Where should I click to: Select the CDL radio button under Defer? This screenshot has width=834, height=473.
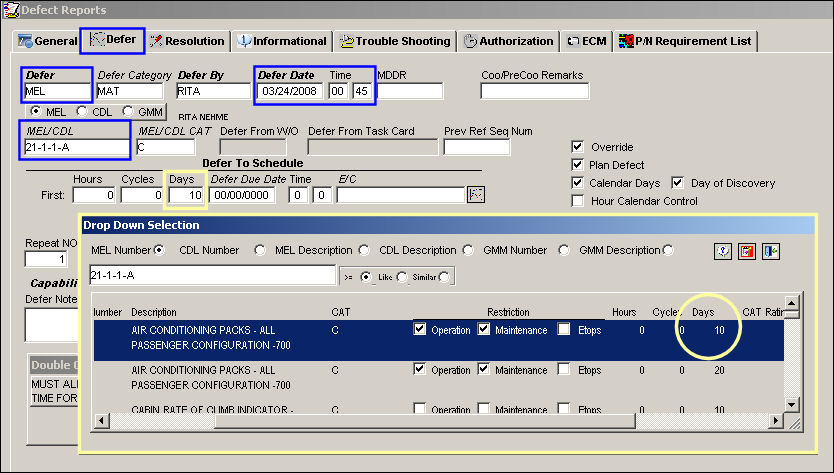[x=81, y=111]
